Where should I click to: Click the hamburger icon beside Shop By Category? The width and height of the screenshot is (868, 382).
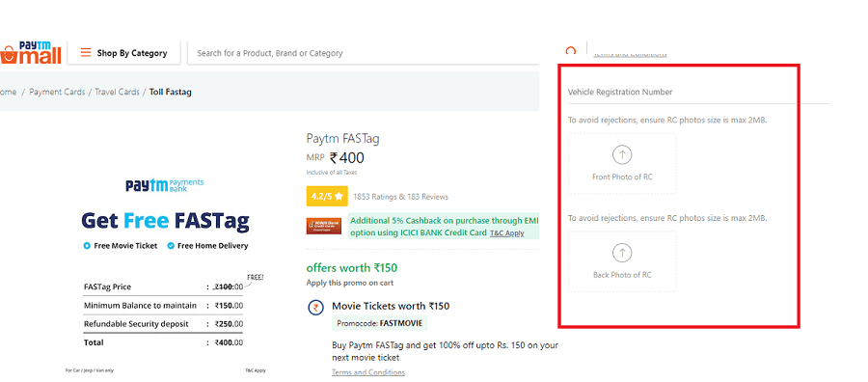86,53
